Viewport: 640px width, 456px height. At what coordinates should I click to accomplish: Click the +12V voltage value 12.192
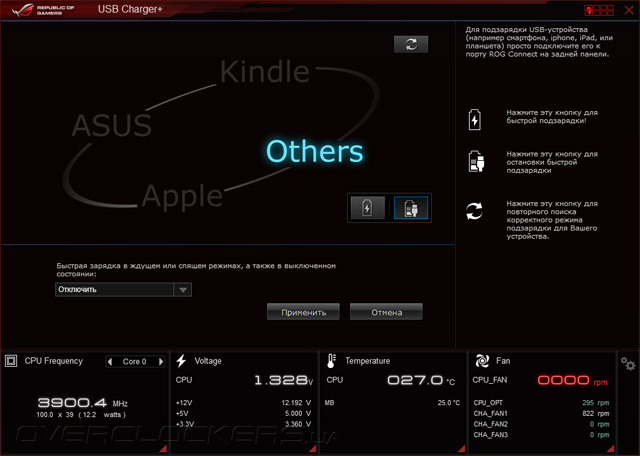296,403
